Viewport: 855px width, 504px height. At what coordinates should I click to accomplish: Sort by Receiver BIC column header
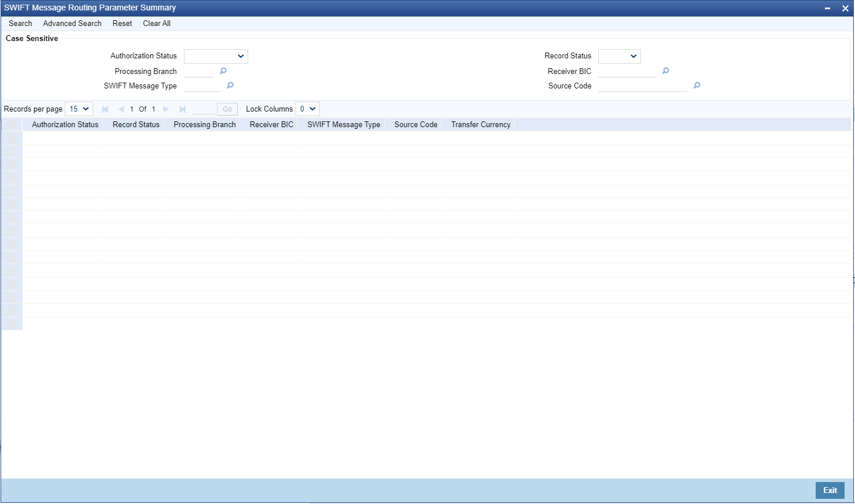click(272, 125)
